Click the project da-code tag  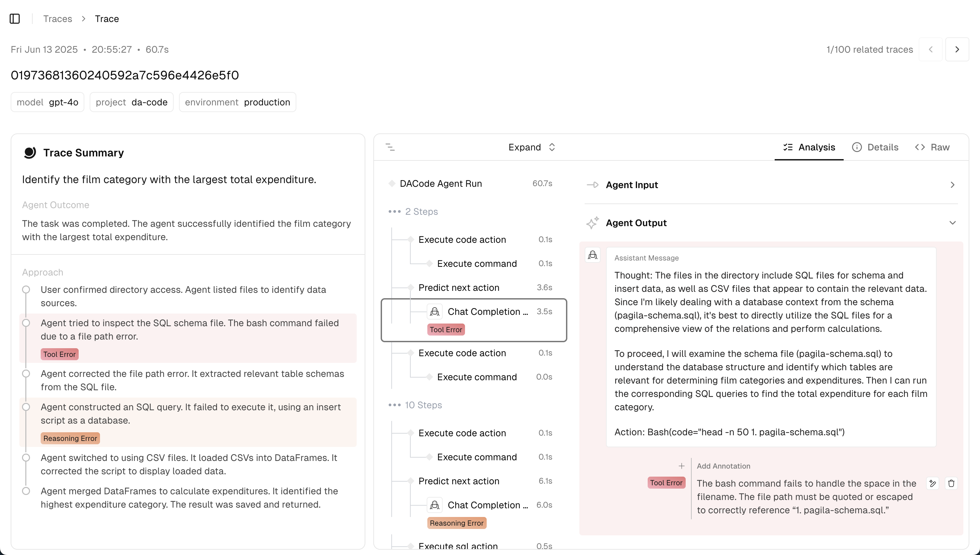pos(131,102)
